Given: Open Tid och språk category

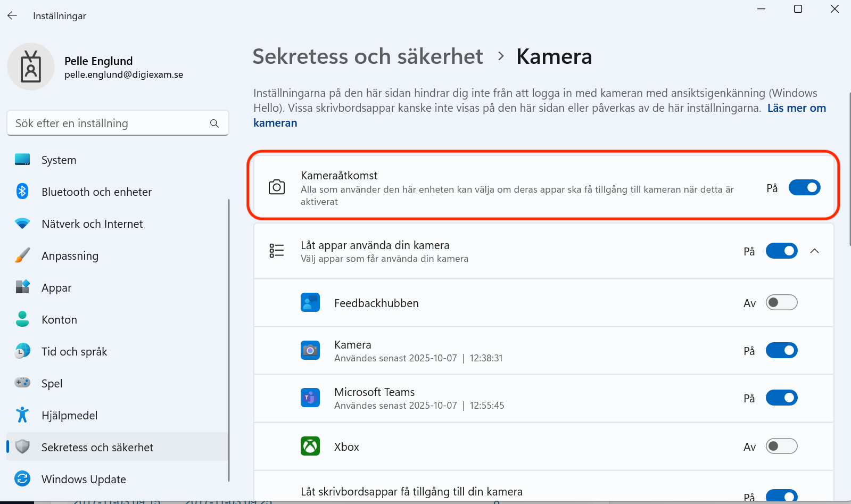Looking at the screenshot, I should coord(118,351).
